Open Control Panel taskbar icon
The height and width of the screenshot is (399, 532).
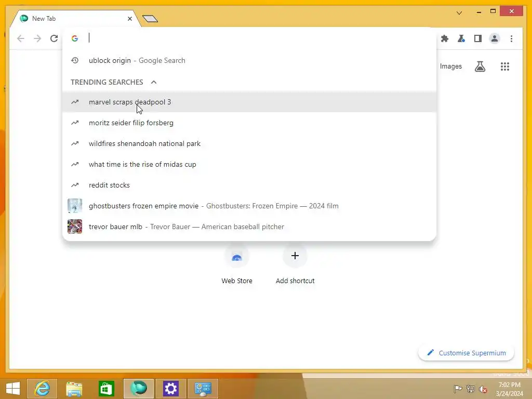203,389
